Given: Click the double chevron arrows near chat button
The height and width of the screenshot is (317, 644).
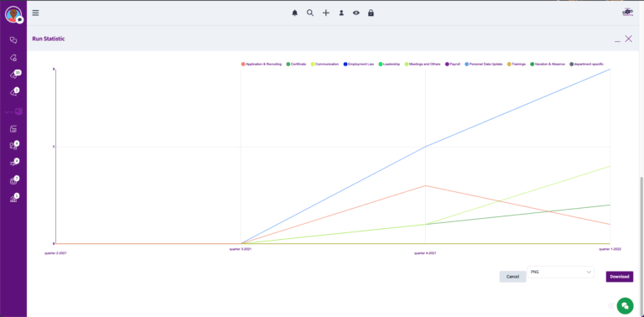Looking at the screenshot, I should click(x=610, y=305).
